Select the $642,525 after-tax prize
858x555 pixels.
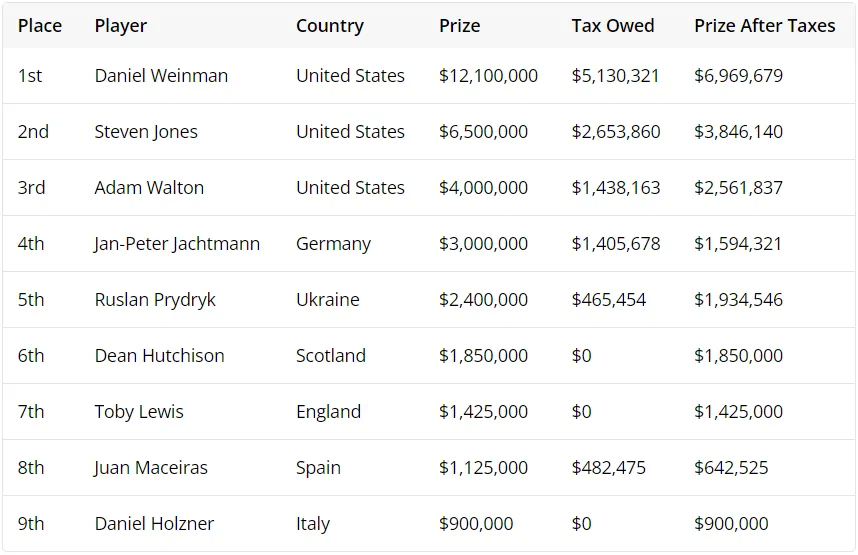(731, 468)
